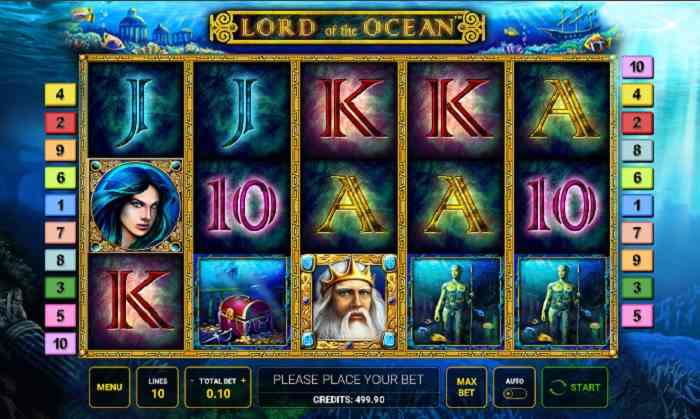Screen dimensions: 700x419
Task: Select red payline 2 marker on the left
Action: [60, 123]
